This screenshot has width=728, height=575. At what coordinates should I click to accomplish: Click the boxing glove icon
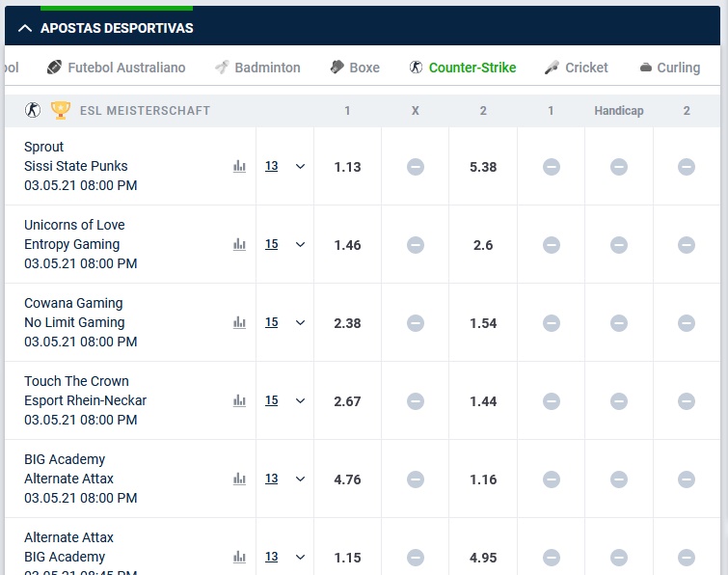pyautogui.click(x=337, y=68)
